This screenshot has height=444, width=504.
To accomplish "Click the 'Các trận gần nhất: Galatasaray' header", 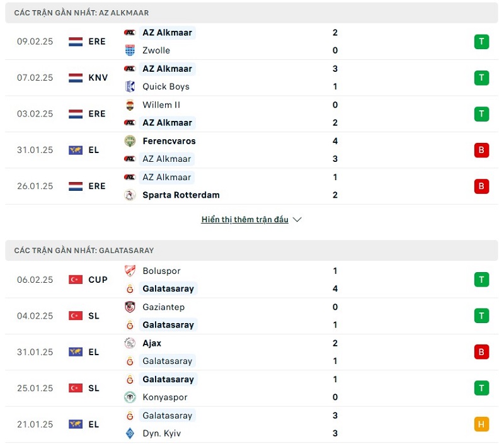I will [84, 250].
